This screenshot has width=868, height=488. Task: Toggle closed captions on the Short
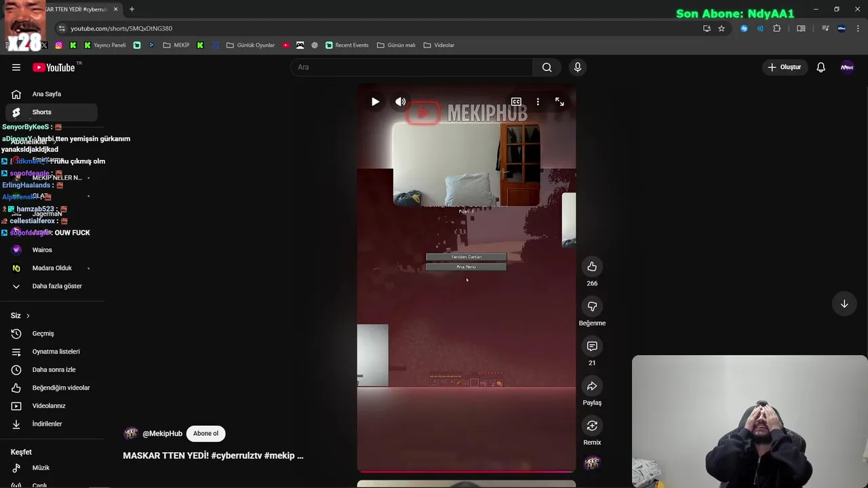point(516,102)
